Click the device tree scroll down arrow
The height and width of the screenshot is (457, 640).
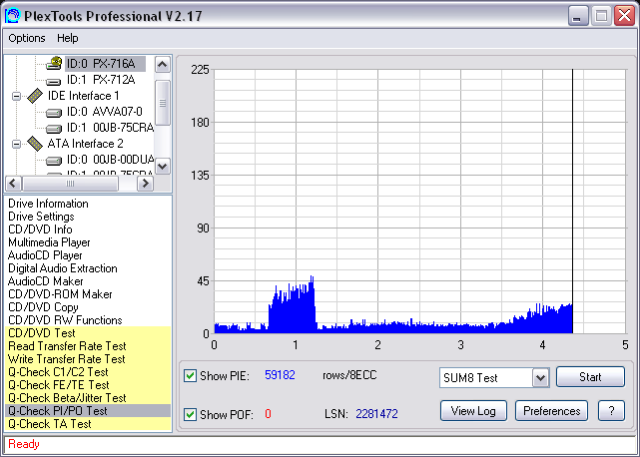pyautogui.click(x=162, y=166)
